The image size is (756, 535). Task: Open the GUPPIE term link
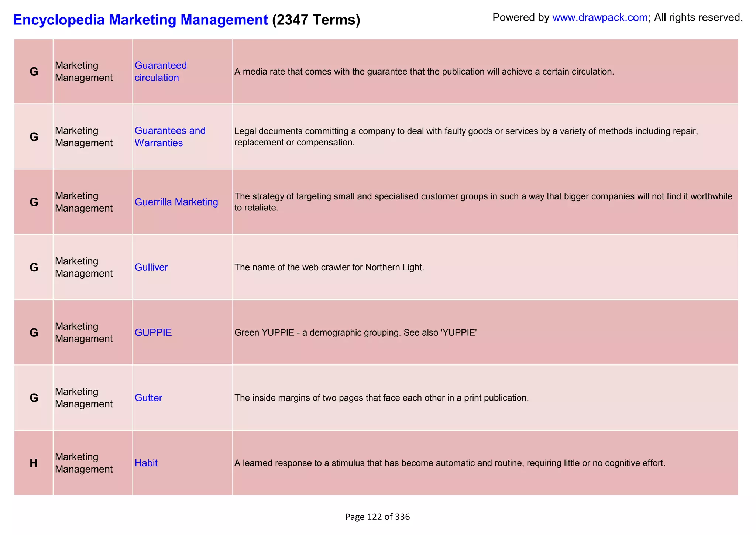(x=153, y=332)
